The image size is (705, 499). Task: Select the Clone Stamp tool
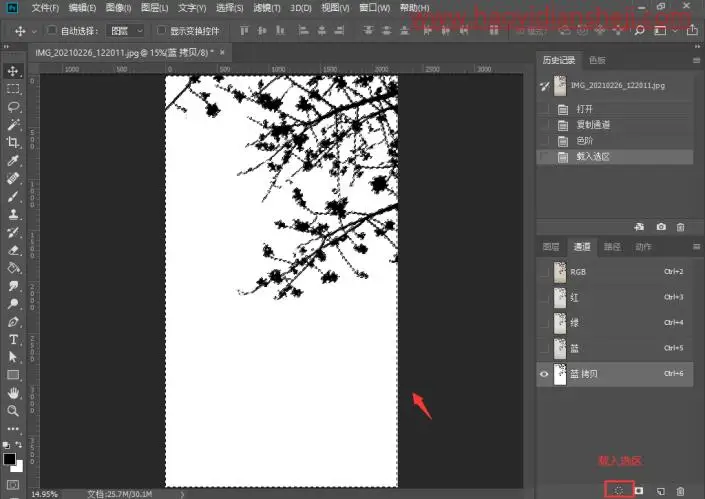pyautogui.click(x=13, y=214)
